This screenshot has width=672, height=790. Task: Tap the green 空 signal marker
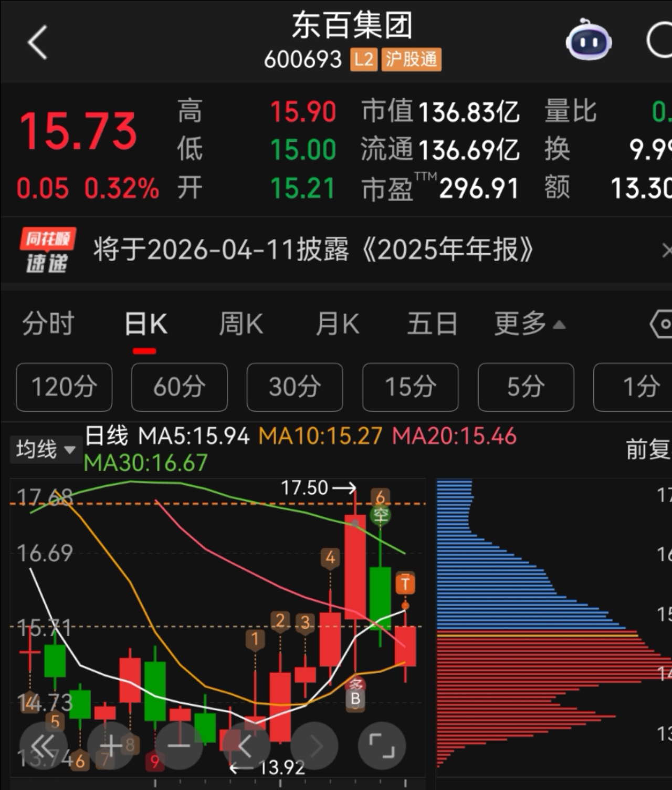tap(381, 515)
